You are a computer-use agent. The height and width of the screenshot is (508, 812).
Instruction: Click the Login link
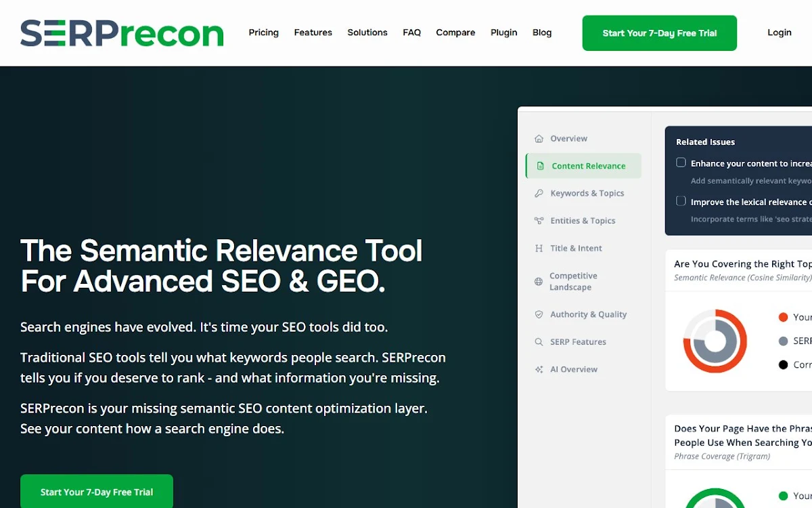point(780,33)
